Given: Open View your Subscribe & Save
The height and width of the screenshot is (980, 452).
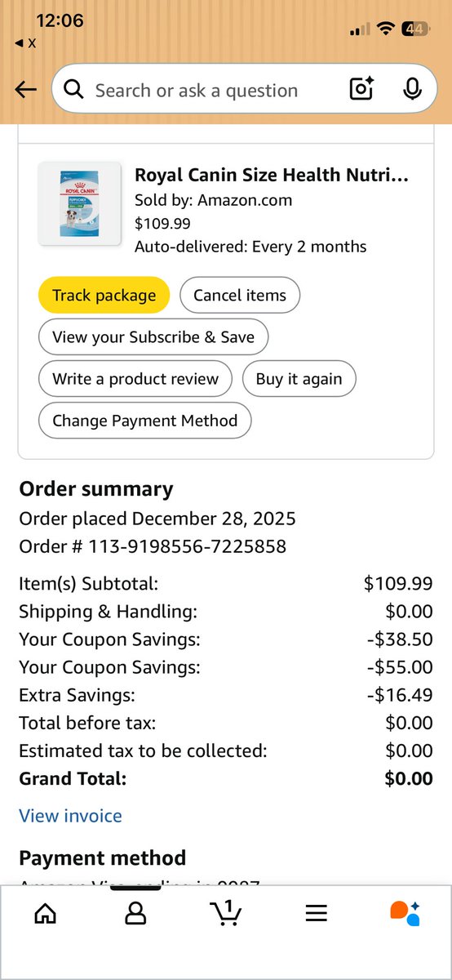Looking at the screenshot, I should pos(153,337).
